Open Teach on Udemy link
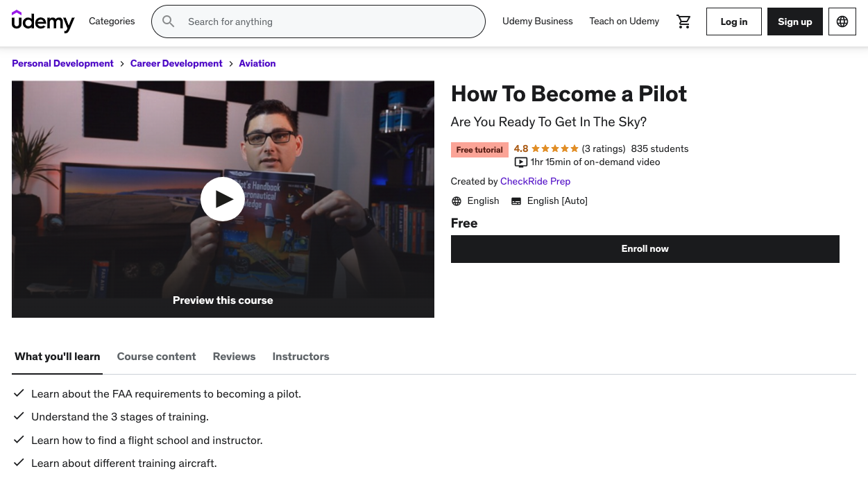Screen dimensions: 868x478 coord(624,22)
